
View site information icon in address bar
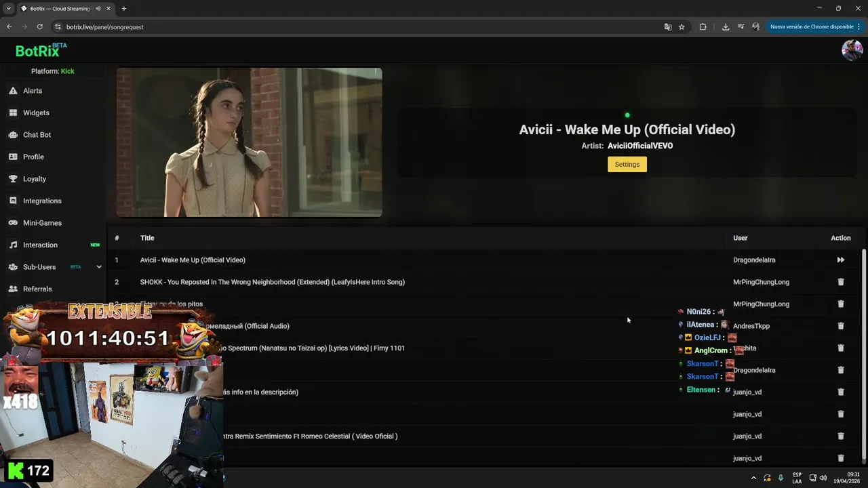58,27
